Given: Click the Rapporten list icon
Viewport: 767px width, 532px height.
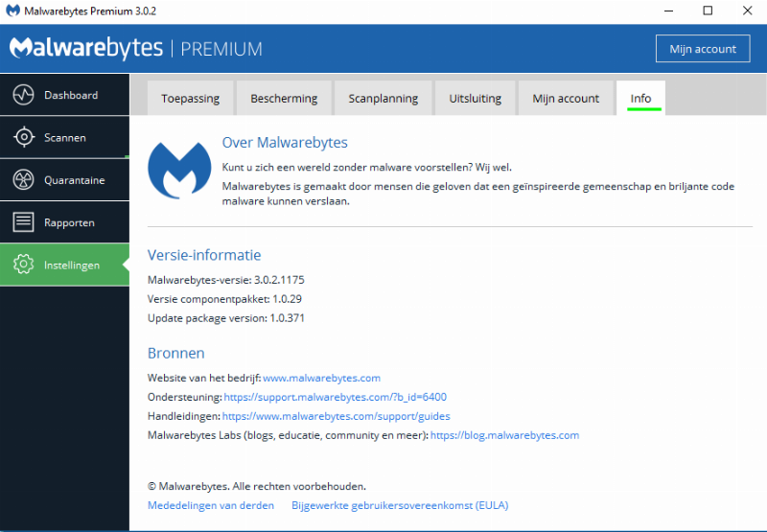Looking at the screenshot, I should pyautogui.click(x=24, y=222).
